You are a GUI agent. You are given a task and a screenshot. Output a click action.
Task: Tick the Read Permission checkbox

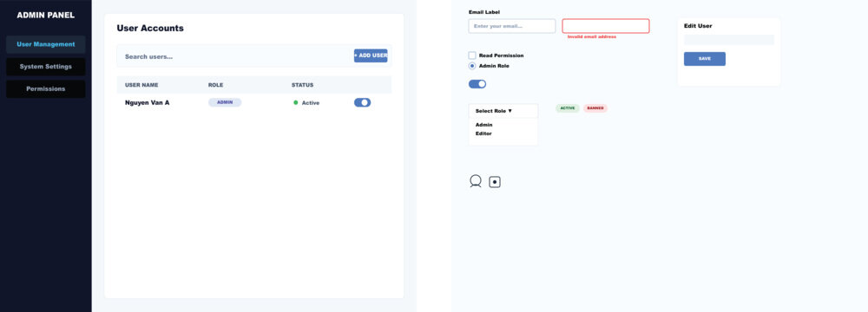pos(472,55)
